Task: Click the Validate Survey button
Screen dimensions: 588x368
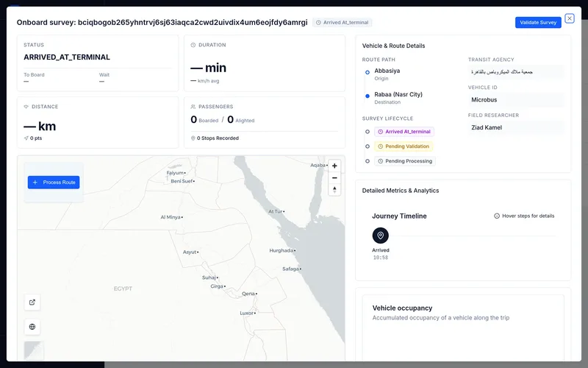Action: (x=538, y=23)
